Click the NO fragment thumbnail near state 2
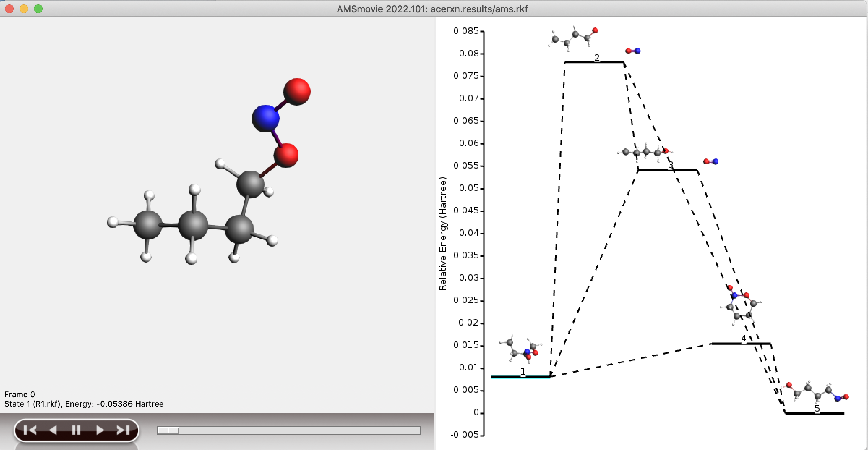Viewport: 868px width, 450px height. tap(633, 51)
